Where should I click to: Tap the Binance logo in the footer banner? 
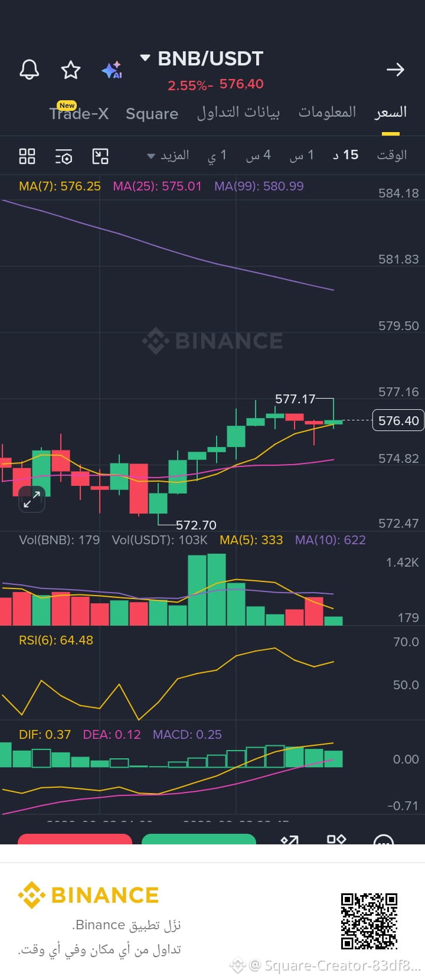point(89,895)
